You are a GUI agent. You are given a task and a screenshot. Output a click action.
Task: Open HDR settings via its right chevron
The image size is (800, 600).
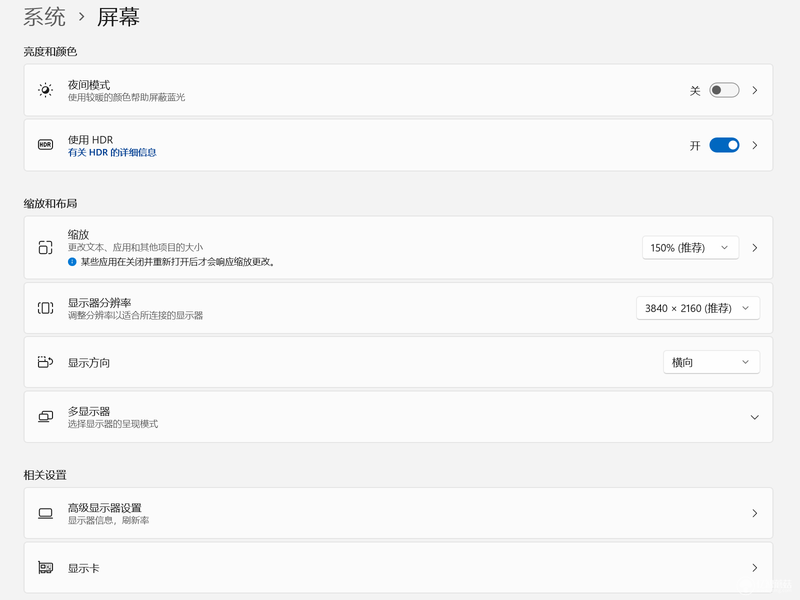pos(755,145)
